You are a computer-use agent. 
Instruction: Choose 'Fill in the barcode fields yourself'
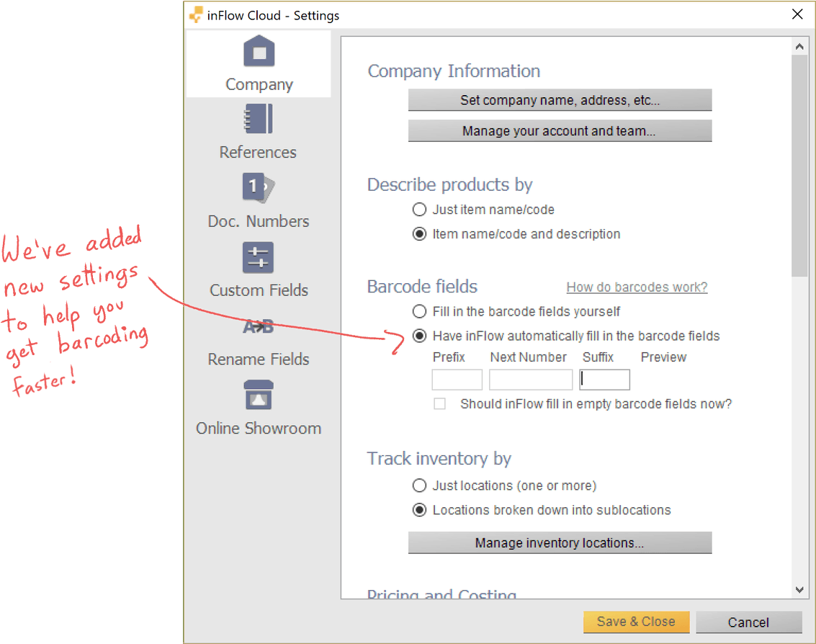419,312
